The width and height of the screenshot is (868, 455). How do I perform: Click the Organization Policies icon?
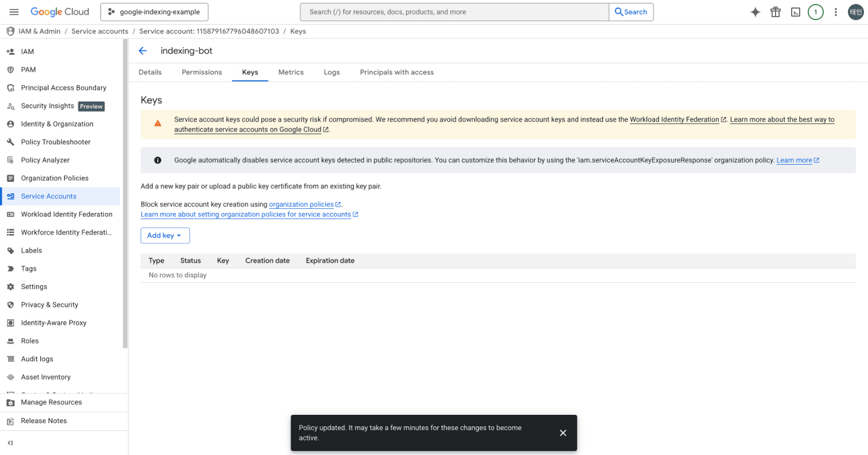[10, 178]
